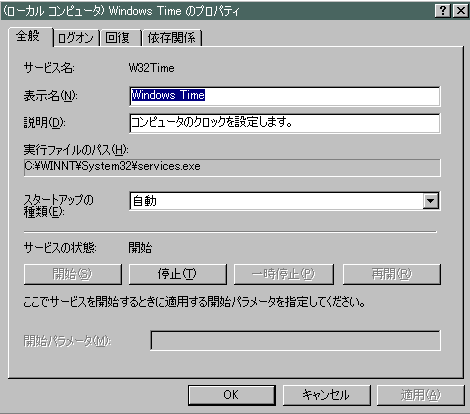This screenshot has width=470, height=414.
Task: Click the W32Time service name text
Action: pos(152,68)
